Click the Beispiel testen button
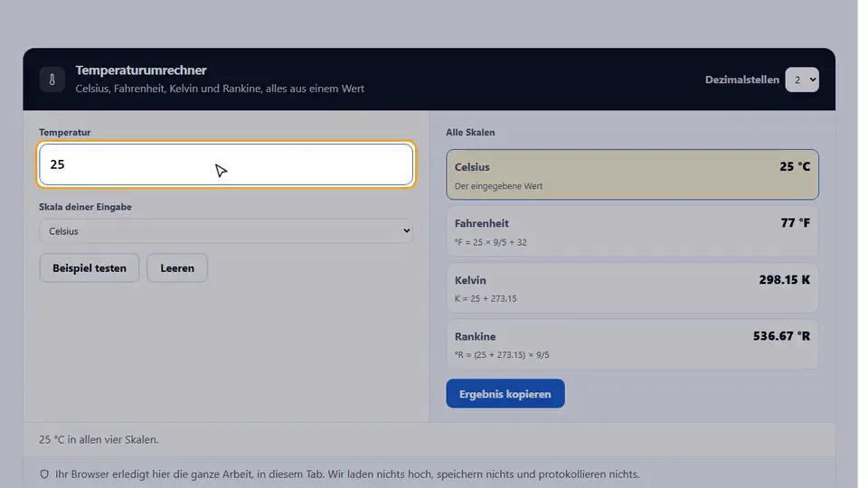This screenshot has height=488, width=868. click(x=90, y=267)
